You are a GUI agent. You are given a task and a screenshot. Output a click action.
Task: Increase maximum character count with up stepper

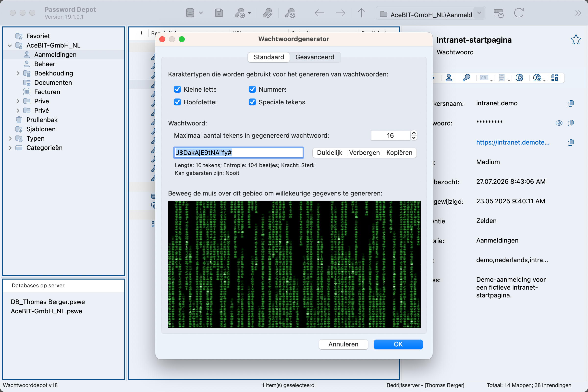pyautogui.click(x=414, y=133)
